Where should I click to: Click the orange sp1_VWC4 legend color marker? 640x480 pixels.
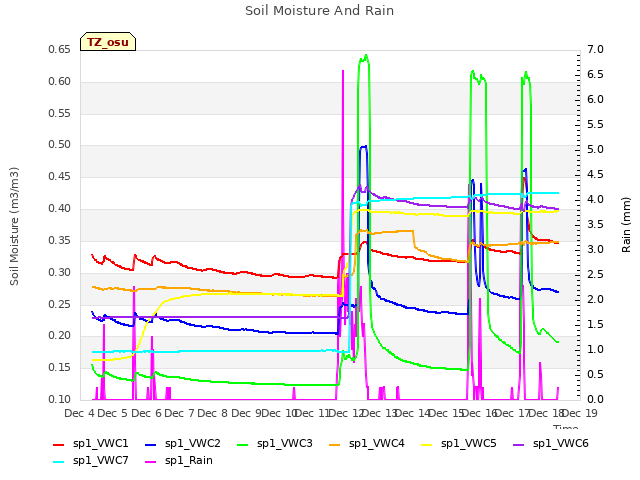click(335, 444)
